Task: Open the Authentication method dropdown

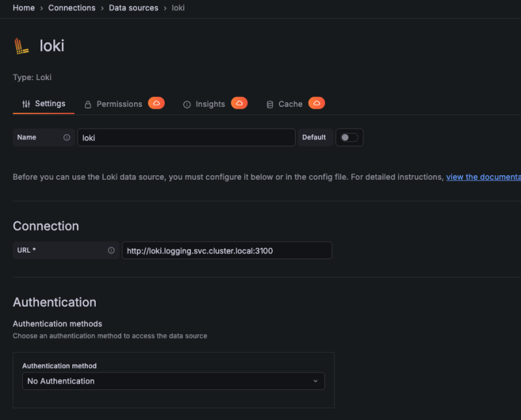Action: pyautogui.click(x=173, y=381)
